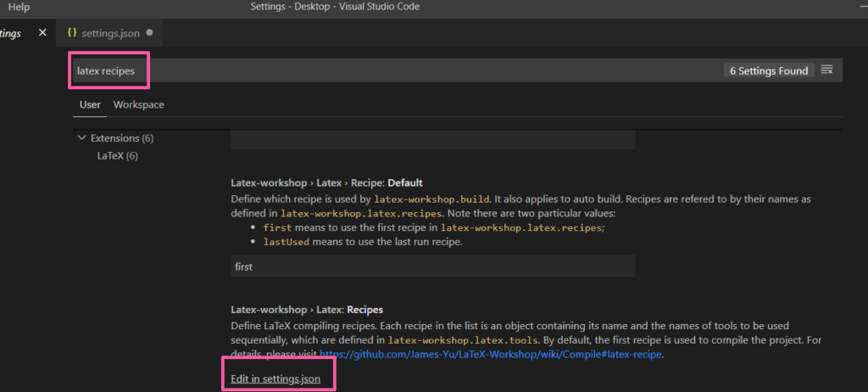868x392 pixels.
Task: Select the Workspace settings tab
Action: (x=138, y=104)
